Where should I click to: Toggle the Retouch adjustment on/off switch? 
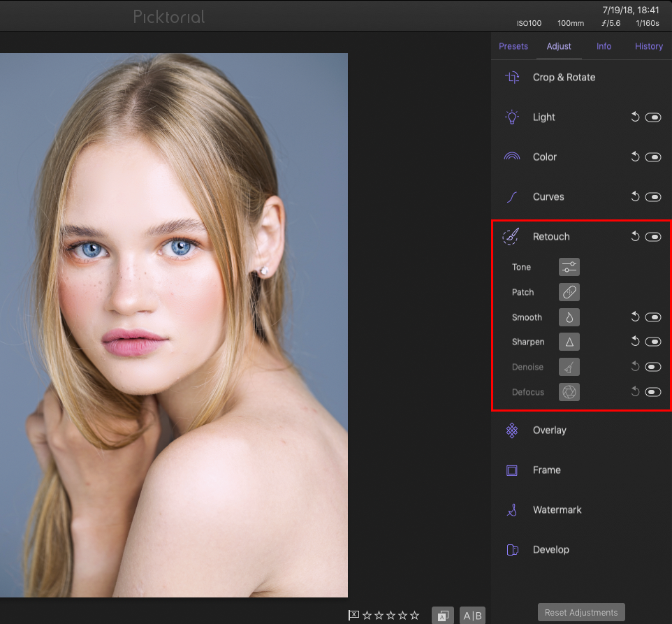click(x=654, y=236)
